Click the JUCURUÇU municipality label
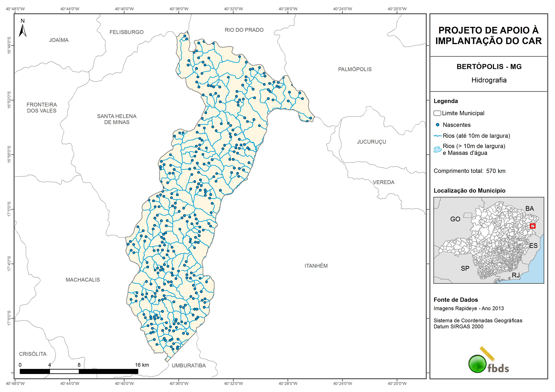Viewport: 555px width, 392px height. point(371,142)
